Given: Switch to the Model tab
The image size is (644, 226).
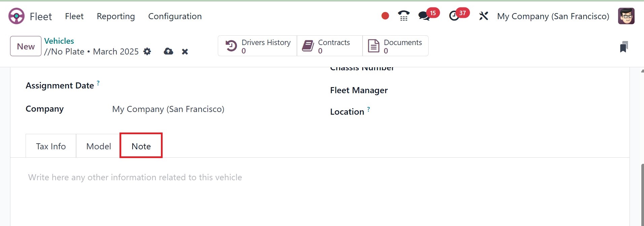Looking at the screenshot, I should 98,146.
